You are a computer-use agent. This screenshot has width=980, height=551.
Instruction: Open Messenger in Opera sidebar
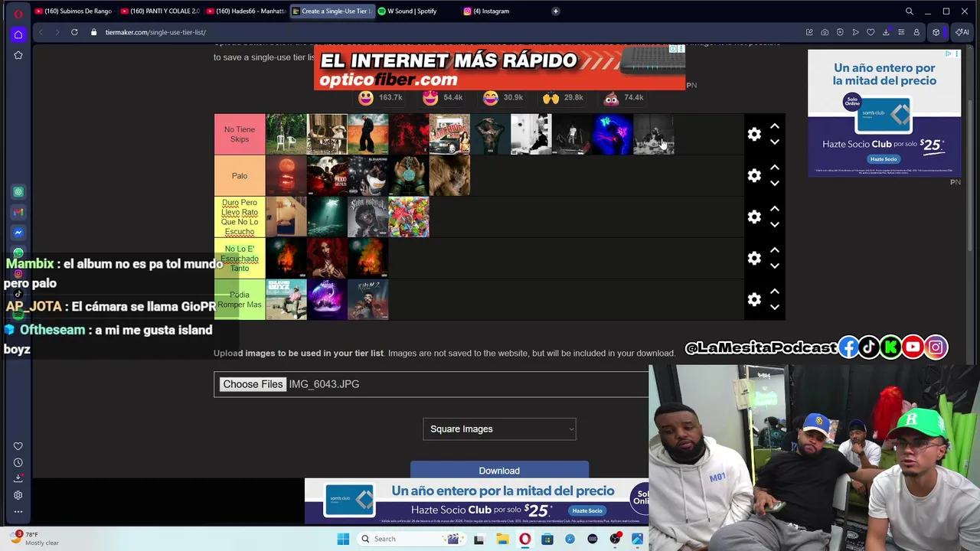coord(18,233)
